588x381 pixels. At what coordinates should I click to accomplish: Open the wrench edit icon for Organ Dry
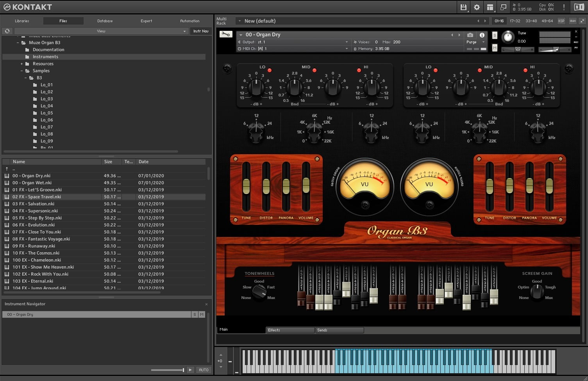[x=225, y=34]
